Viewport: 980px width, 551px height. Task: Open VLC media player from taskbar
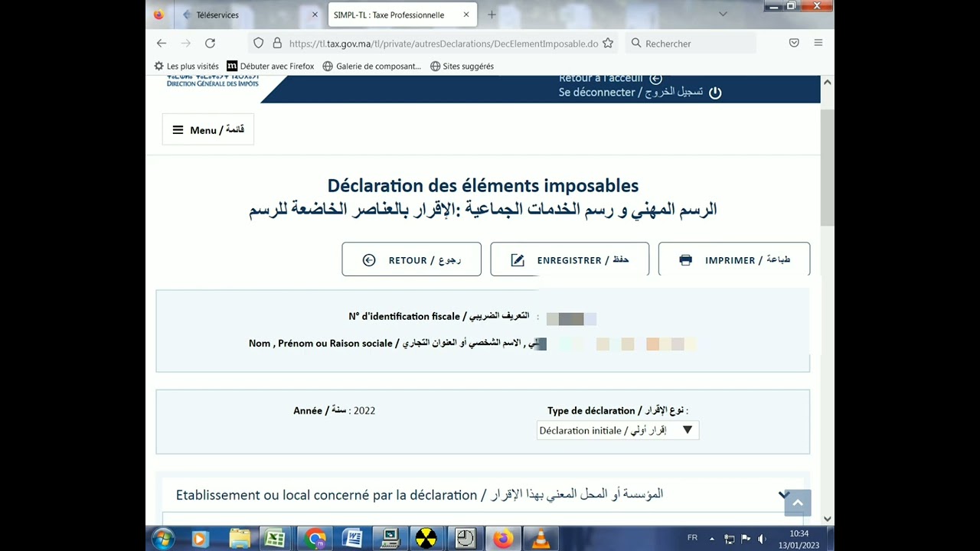(x=541, y=539)
